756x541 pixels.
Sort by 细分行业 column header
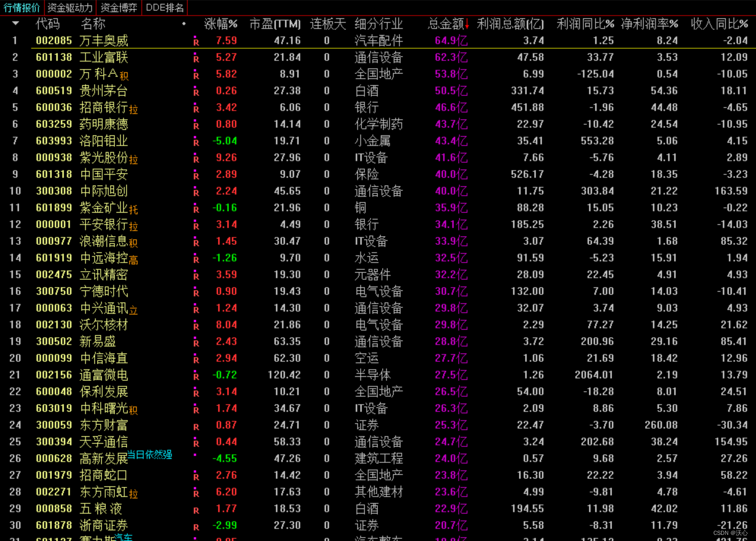(x=379, y=24)
